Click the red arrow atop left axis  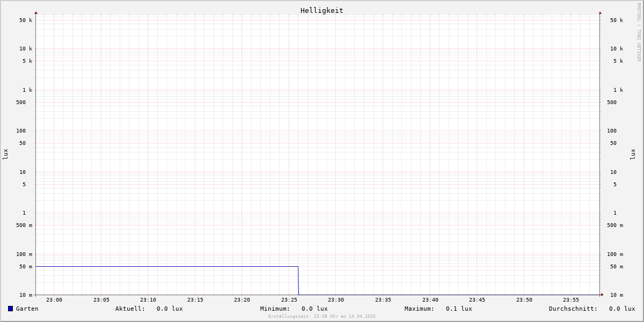pyautogui.click(x=36, y=12)
